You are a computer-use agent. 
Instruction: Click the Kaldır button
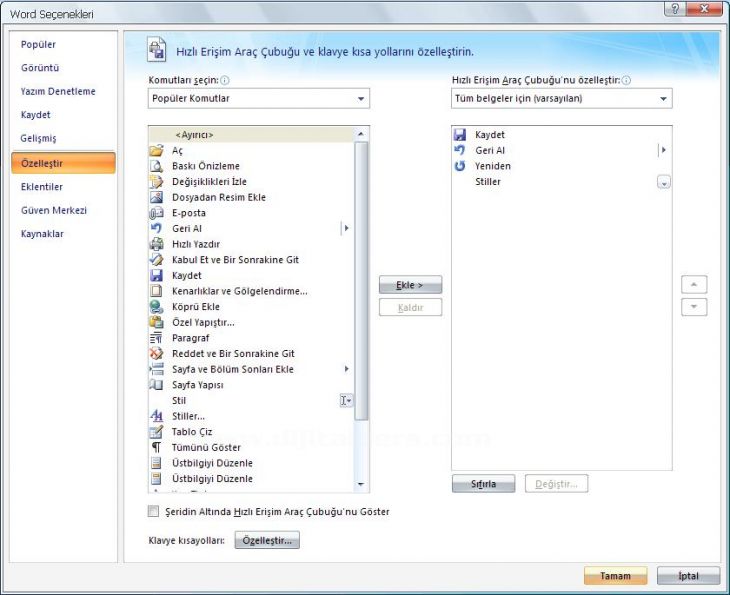tap(410, 307)
